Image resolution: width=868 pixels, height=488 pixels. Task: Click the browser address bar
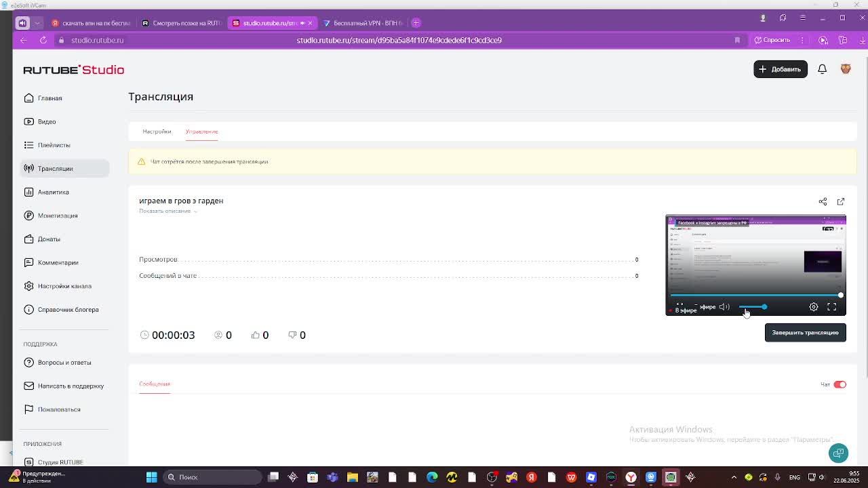coord(399,40)
